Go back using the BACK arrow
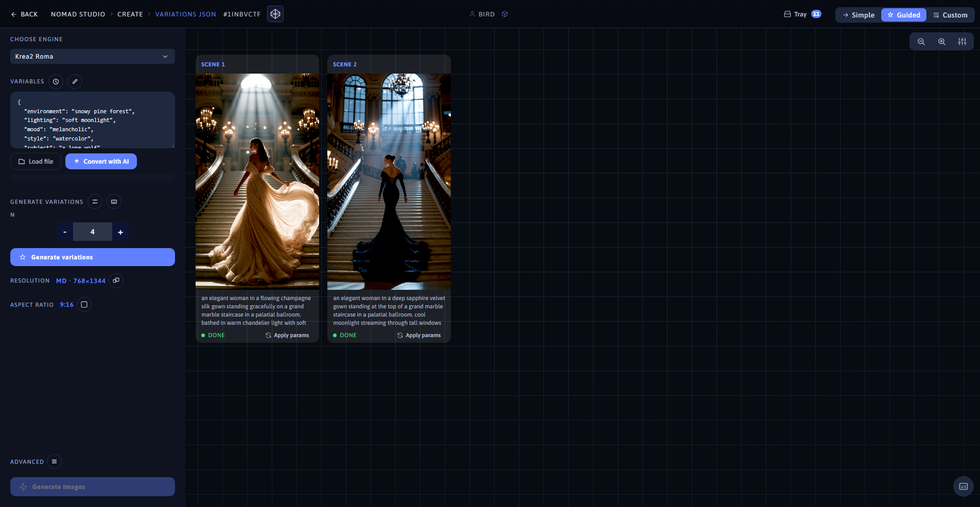 (x=24, y=14)
